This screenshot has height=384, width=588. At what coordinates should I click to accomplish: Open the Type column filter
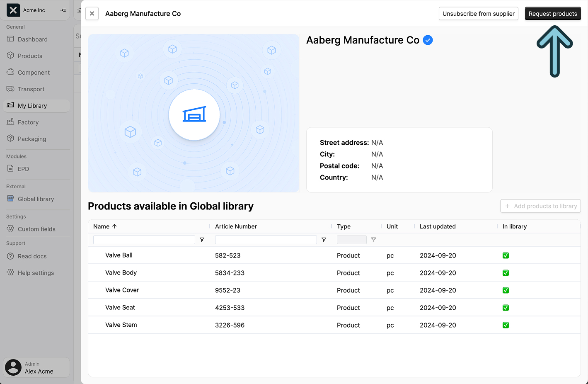click(x=373, y=240)
